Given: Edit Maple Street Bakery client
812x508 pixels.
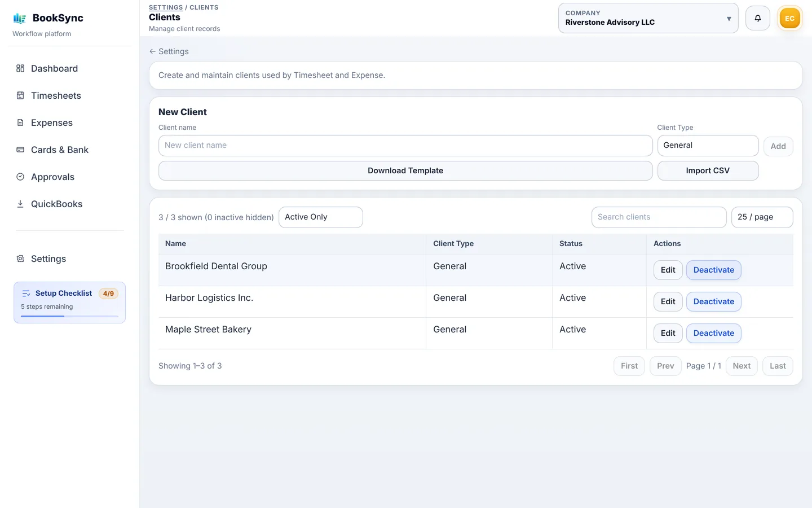Looking at the screenshot, I should tap(668, 333).
